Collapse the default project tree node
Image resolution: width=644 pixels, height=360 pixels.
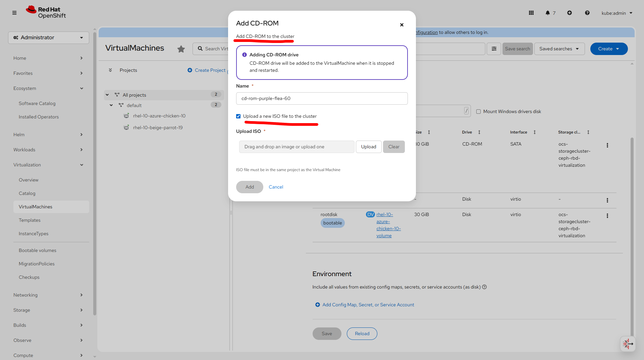[x=111, y=105]
